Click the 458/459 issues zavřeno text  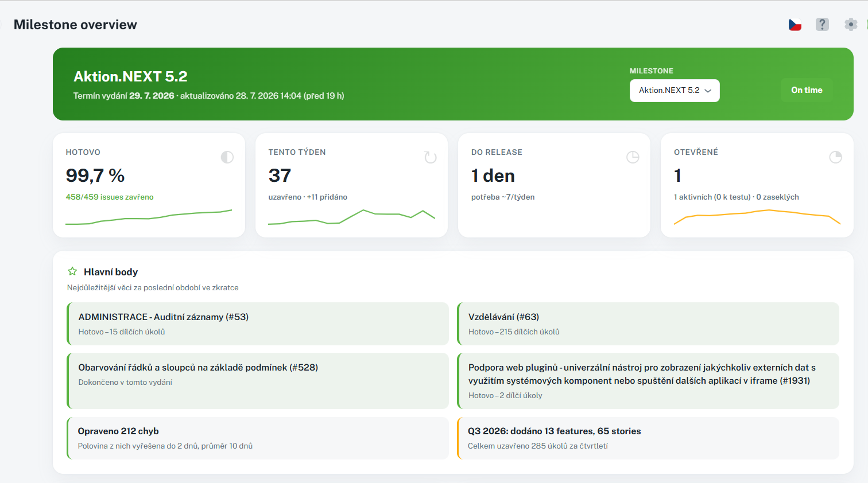[x=110, y=197]
